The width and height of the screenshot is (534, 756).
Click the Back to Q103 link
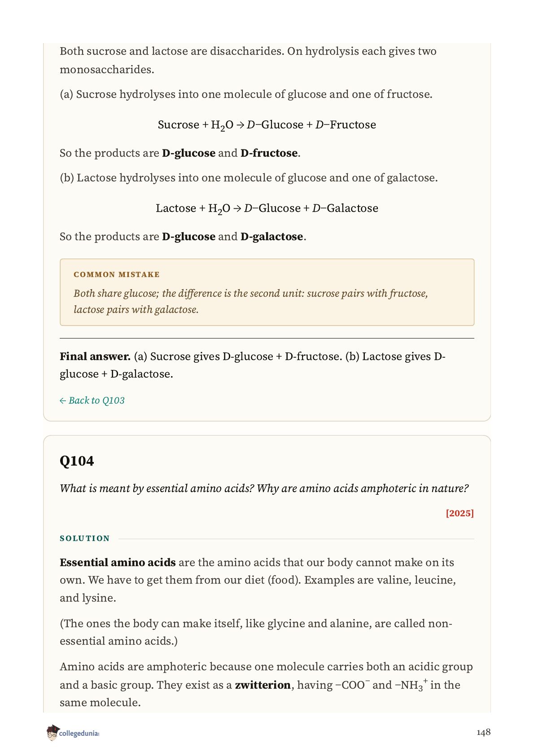click(x=92, y=400)
